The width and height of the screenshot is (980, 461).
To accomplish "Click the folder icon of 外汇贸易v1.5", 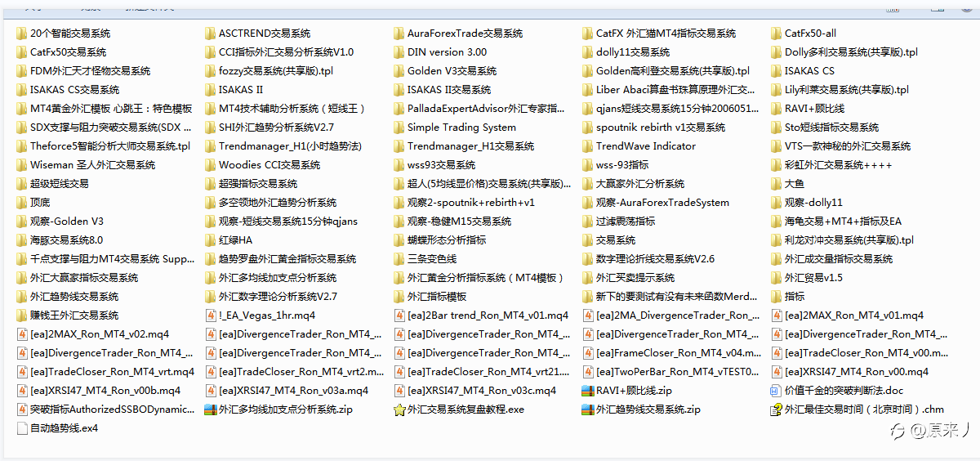I will point(777,278).
